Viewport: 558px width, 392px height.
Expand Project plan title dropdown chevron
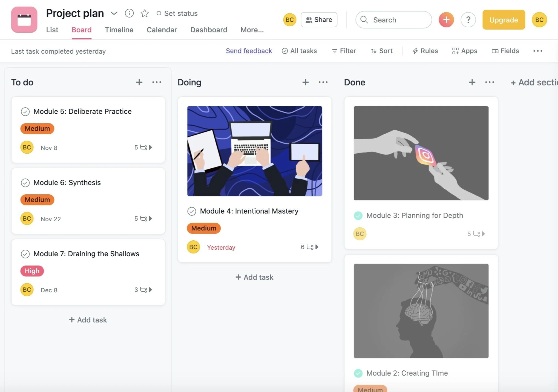click(114, 13)
